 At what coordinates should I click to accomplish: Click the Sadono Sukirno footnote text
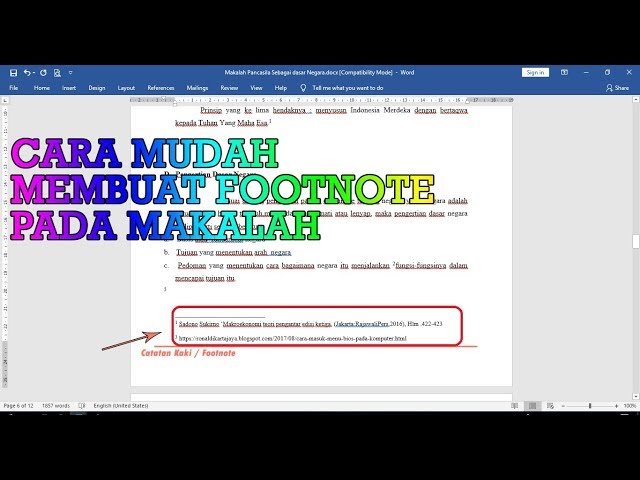click(310, 324)
